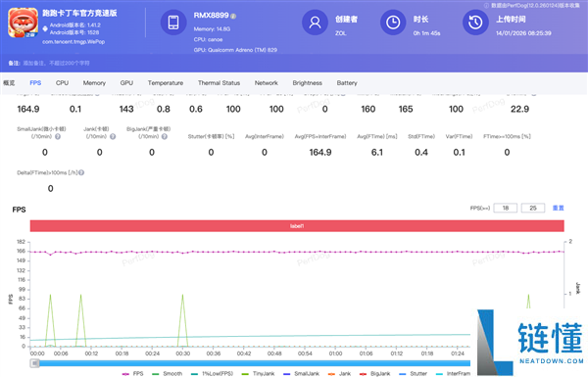The image size is (588, 377).
Task: Click the Avg(FTime) value 6.1
Action: pyautogui.click(x=377, y=152)
